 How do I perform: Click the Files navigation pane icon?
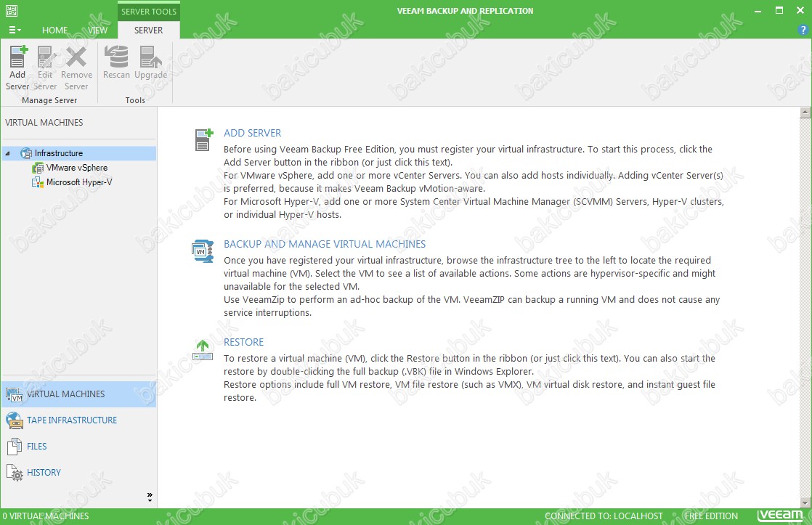click(x=15, y=447)
